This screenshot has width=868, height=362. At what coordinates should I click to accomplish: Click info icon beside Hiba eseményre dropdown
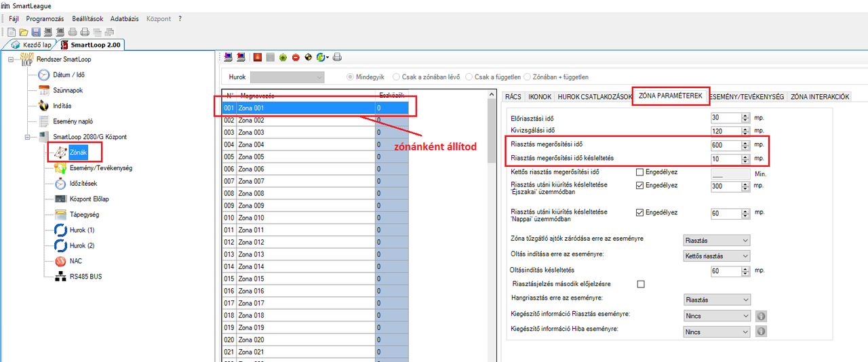(x=761, y=331)
